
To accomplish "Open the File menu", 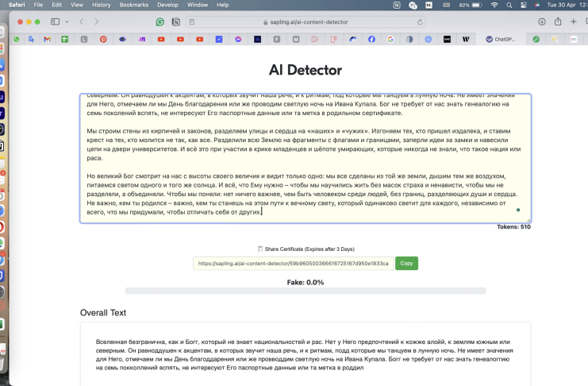I will pos(38,5).
